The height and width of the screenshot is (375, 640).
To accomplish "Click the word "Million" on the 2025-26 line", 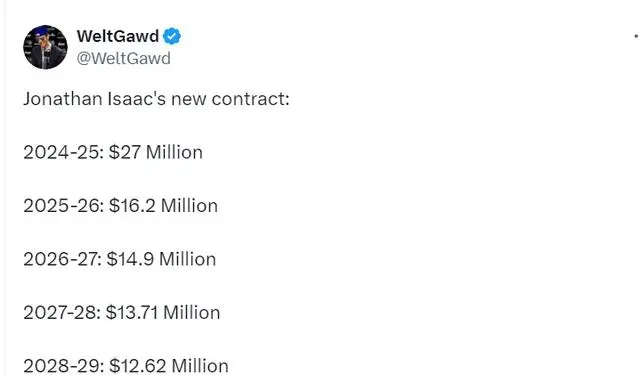I will click(189, 206).
